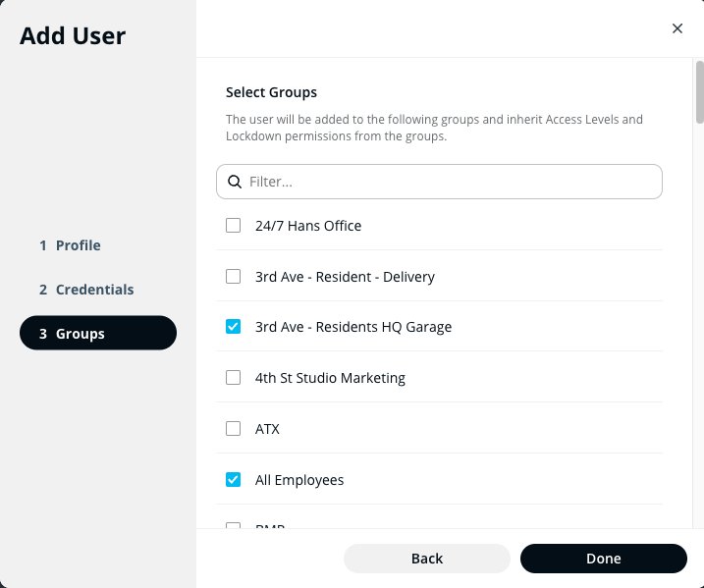Click the 4th St Studio Marketing label
Viewport: 704px width, 588px height.
pyautogui.click(x=330, y=378)
